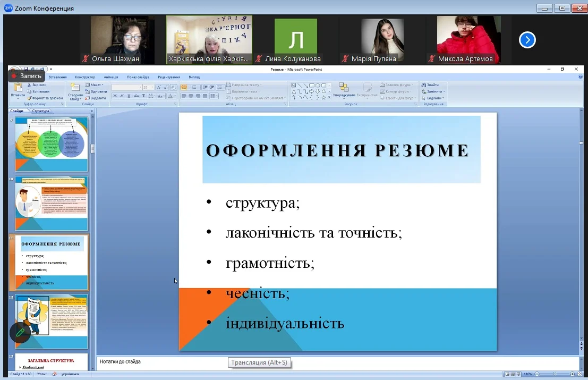Expand the Макет layout dropdown

[96, 85]
